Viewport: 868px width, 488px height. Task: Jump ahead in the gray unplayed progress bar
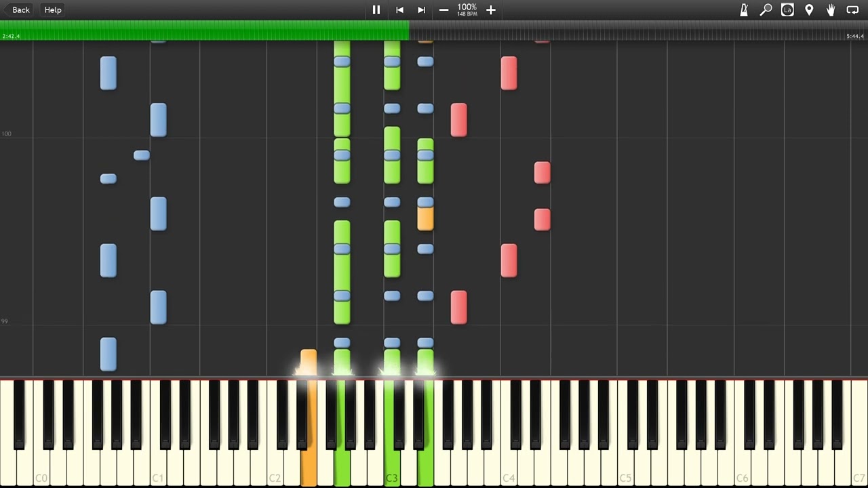coord(638,30)
